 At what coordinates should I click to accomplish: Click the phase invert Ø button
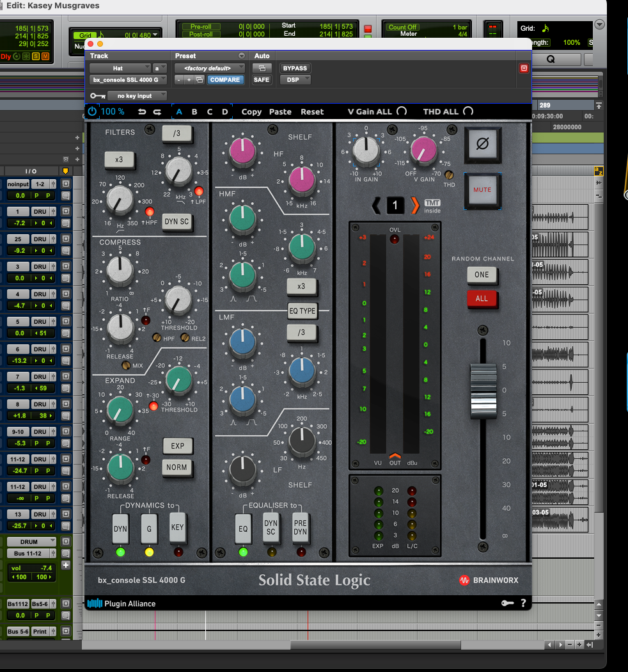(x=482, y=144)
